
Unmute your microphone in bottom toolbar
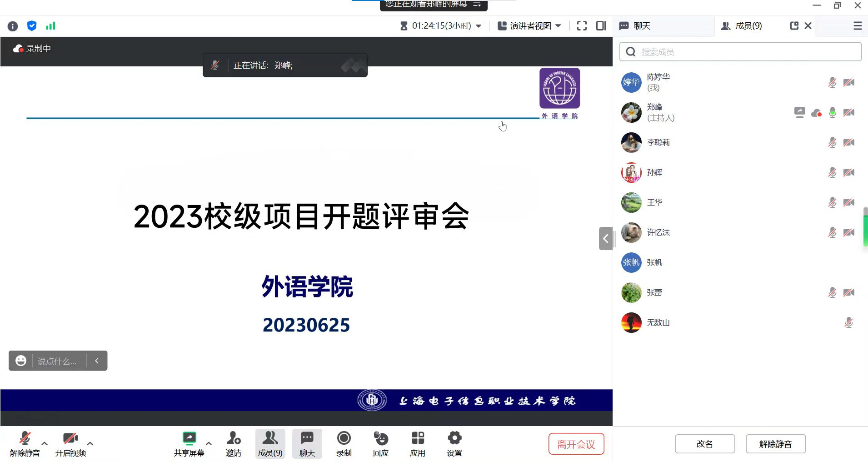click(25, 443)
